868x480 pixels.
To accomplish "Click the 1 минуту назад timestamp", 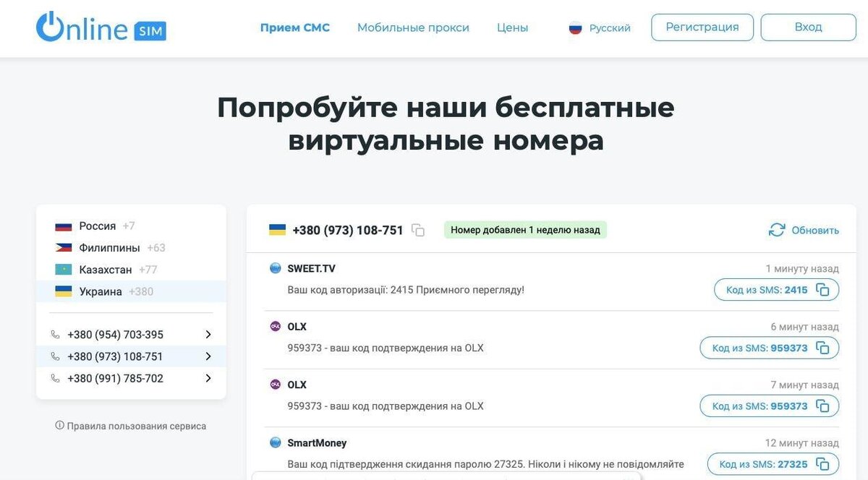I will tap(802, 268).
